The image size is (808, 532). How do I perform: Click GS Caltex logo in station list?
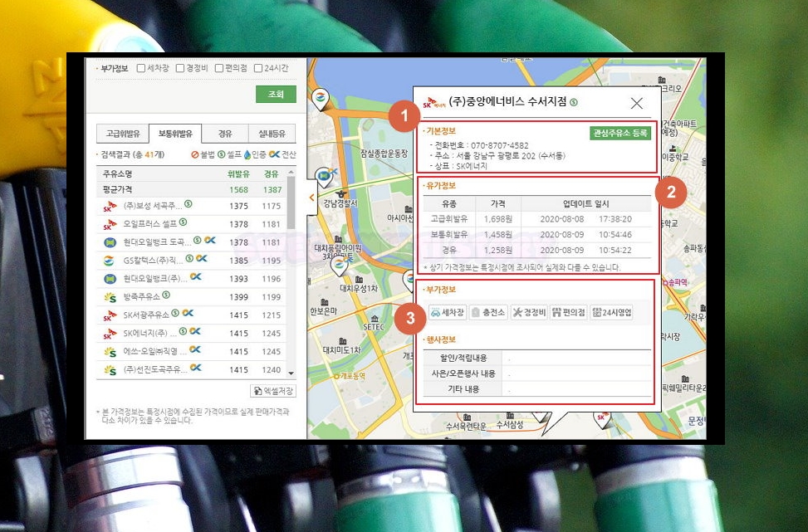coord(109,261)
